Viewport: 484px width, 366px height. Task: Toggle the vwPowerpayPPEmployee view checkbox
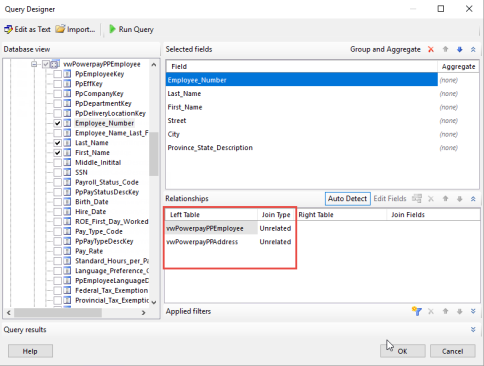[x=46, y=64]
